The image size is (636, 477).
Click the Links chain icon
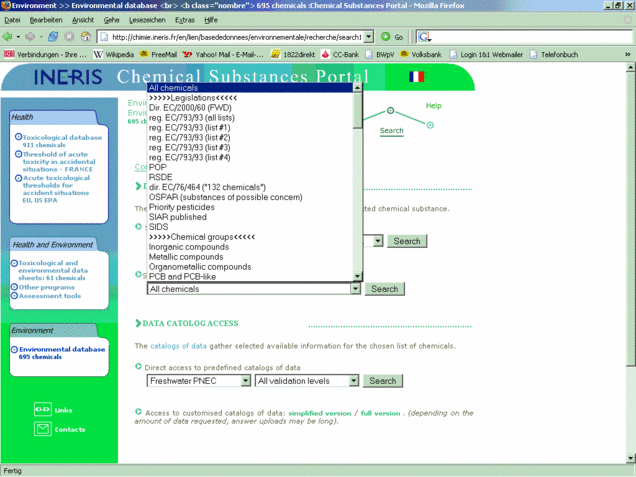(43, 409)
